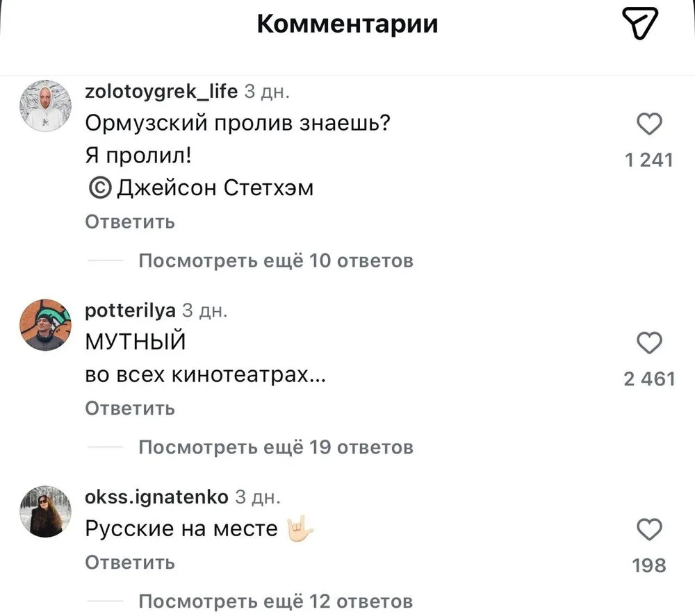Open the zolotoygrek_life username link
This screenshot has height=616, width=695.
tap(161, 91)
